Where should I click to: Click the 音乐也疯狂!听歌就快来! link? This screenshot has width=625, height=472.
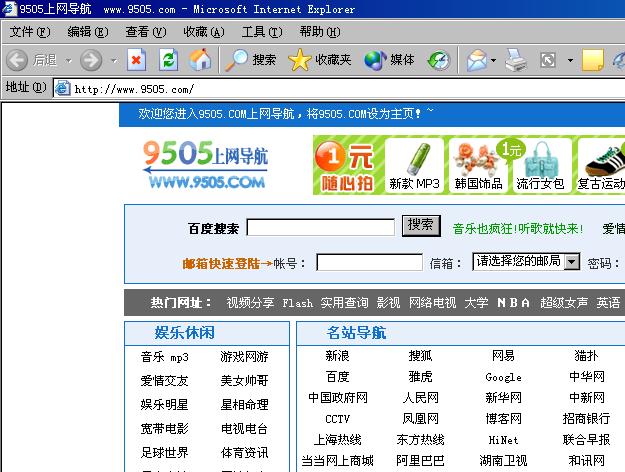pos(518,228)
